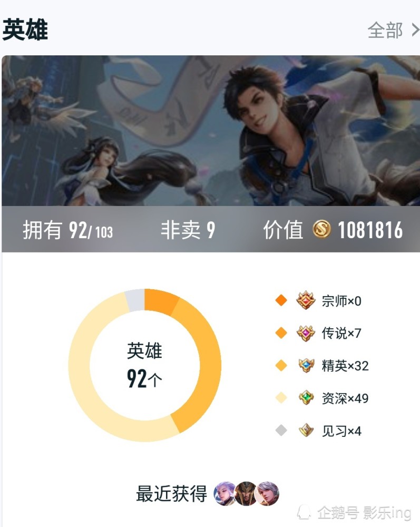Select the 资深 green gem badge icon
This screenshot has width=420, height=527.
[x=306, y=398]
